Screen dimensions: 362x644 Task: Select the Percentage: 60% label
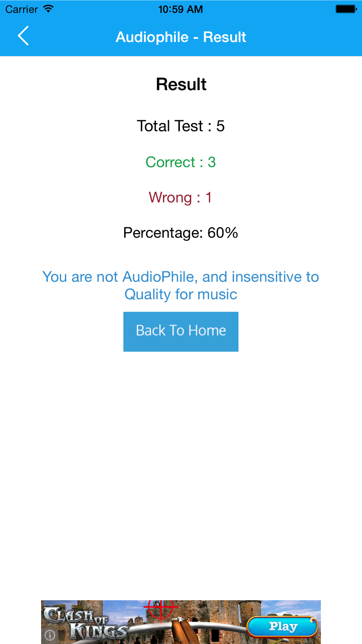[x=181, y=233]
